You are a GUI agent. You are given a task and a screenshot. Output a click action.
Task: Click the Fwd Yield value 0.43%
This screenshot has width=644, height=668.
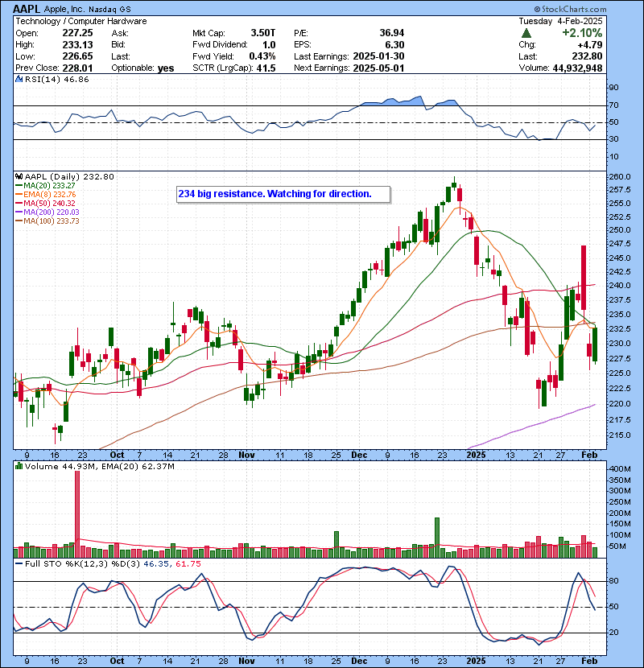coord(262,56)
